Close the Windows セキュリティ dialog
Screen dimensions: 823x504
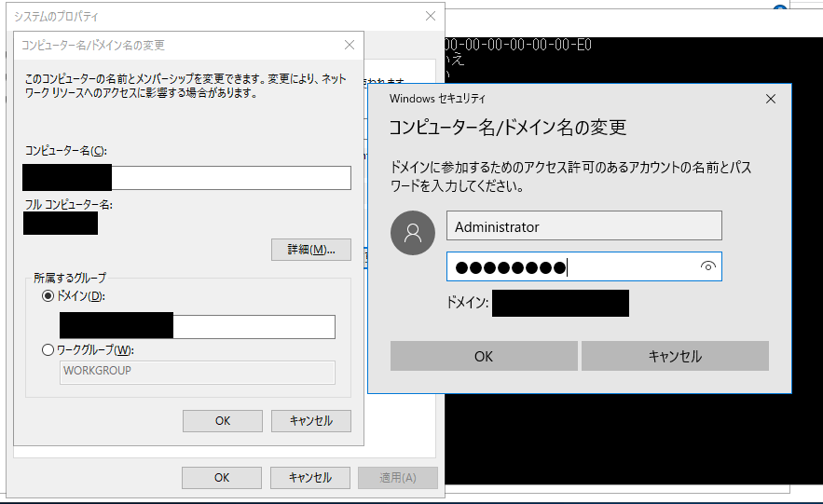771,99
